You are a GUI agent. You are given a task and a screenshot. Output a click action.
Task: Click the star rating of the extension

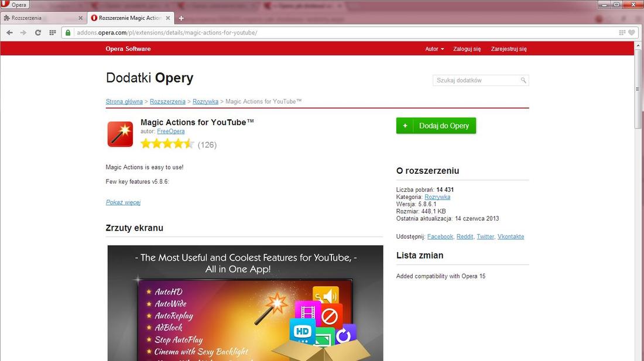click(167, 144)
